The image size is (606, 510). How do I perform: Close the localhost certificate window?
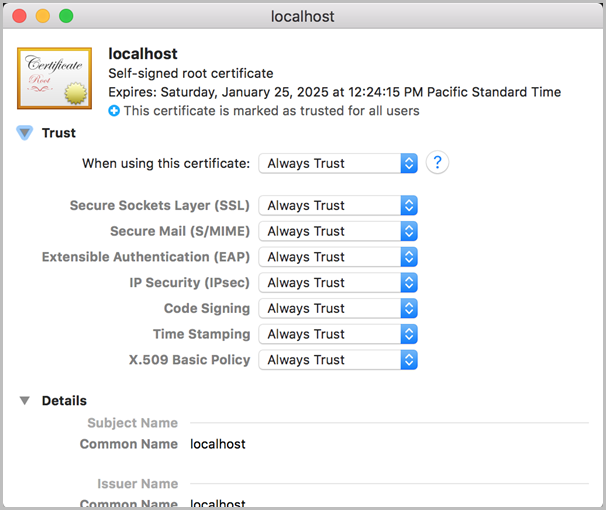[x=19, y=16]
